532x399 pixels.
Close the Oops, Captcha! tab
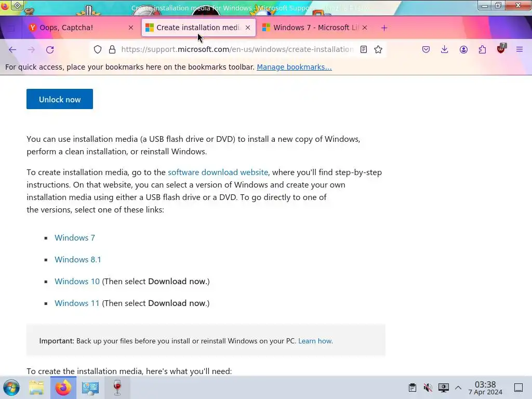pos(130,28)
